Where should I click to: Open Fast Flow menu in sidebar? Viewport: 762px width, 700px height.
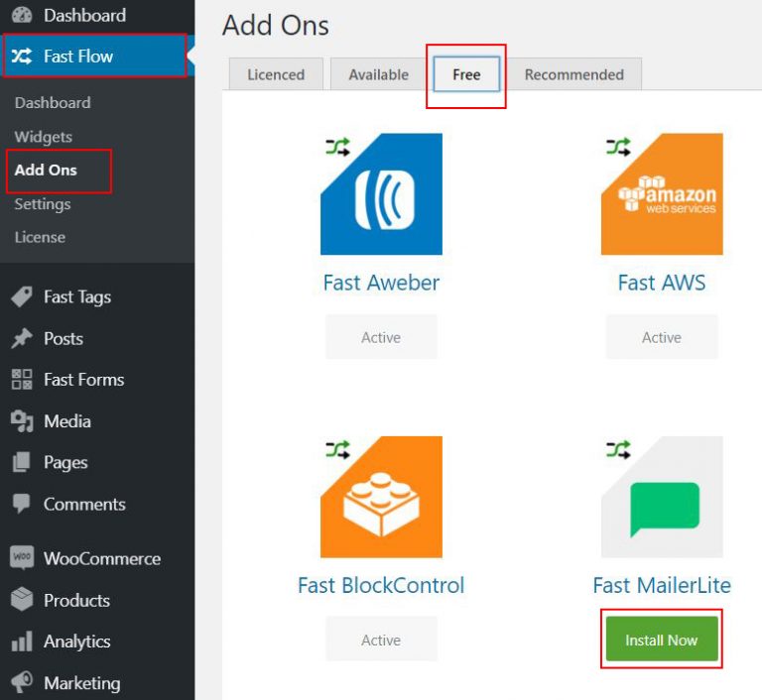click(95, 56)
